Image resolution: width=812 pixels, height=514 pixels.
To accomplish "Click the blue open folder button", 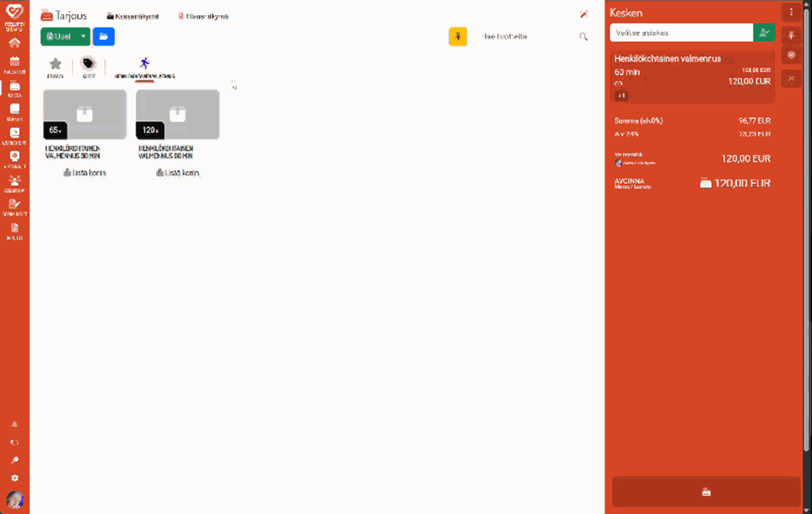I will pyautogui.click(x=104, y=37).
